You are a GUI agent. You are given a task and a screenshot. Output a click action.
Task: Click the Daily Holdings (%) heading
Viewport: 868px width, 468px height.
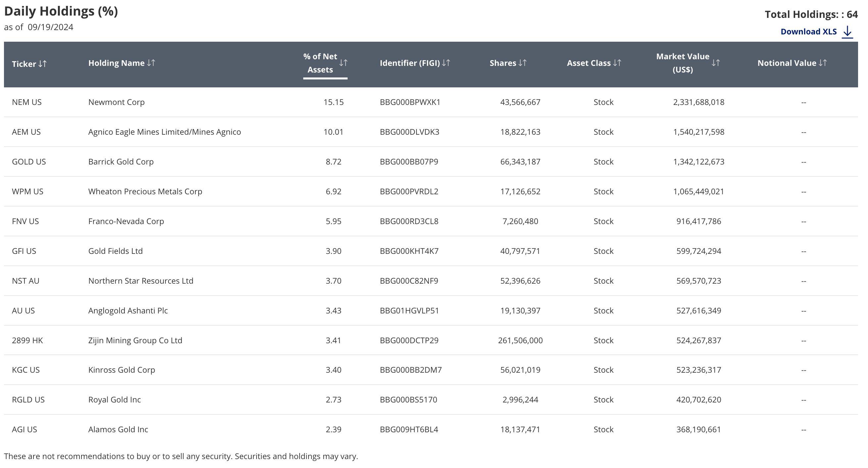coord(61,12)
